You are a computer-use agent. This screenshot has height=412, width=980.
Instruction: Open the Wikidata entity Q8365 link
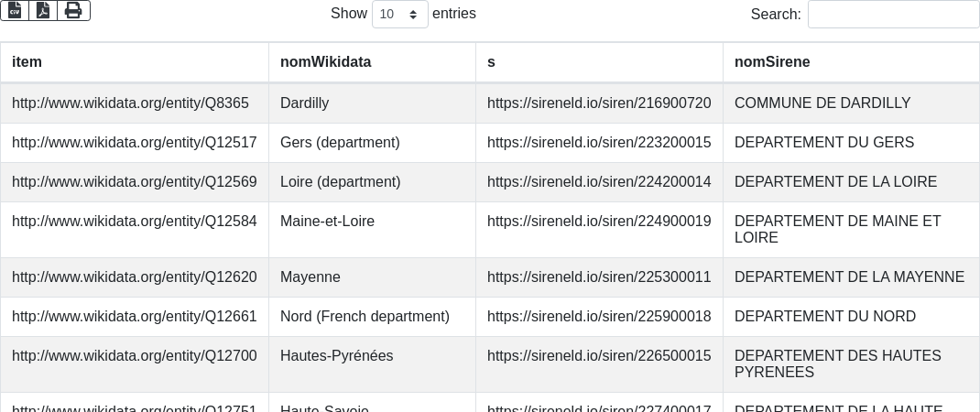130,103
